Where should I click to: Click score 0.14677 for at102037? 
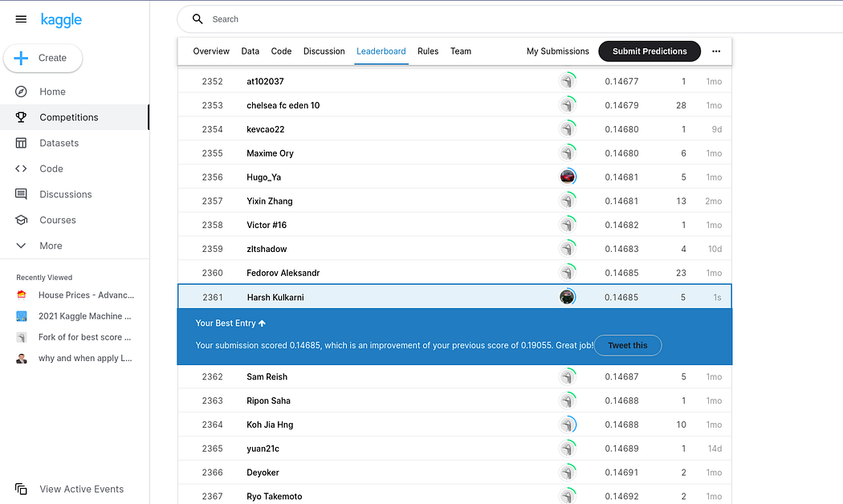click(621, 82)
